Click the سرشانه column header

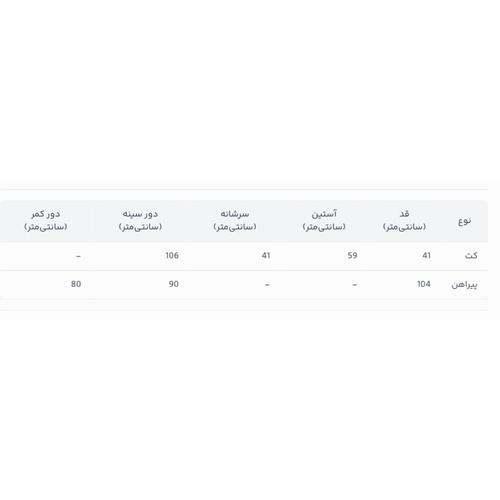point(235,220)
